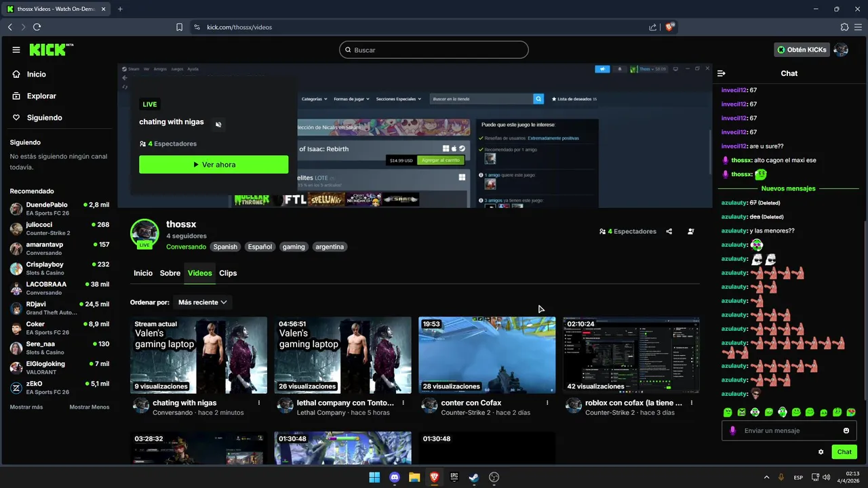Open the user profile avatar menu

pos(841,49)
